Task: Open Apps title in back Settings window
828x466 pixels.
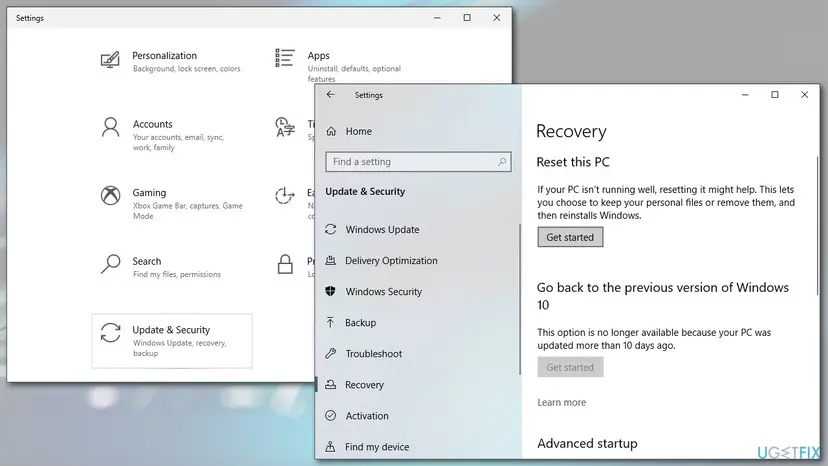Action: pyautogui.click(x=318, y=55)
